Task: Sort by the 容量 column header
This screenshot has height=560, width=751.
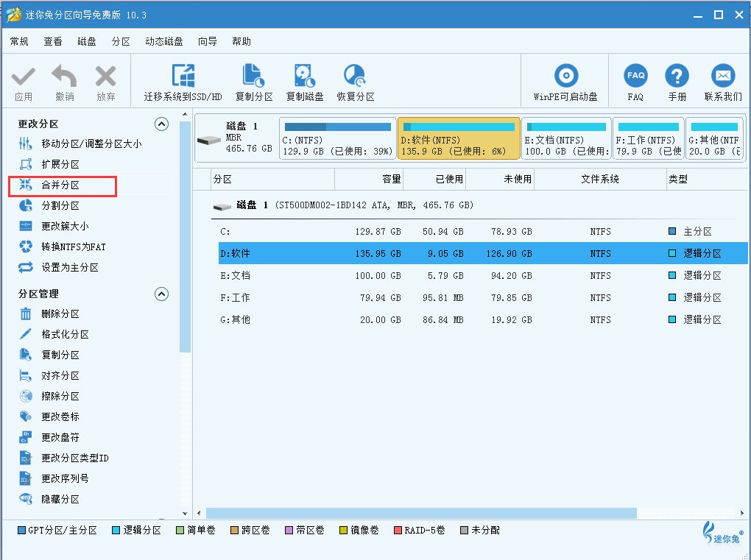Action: (369, 179)
